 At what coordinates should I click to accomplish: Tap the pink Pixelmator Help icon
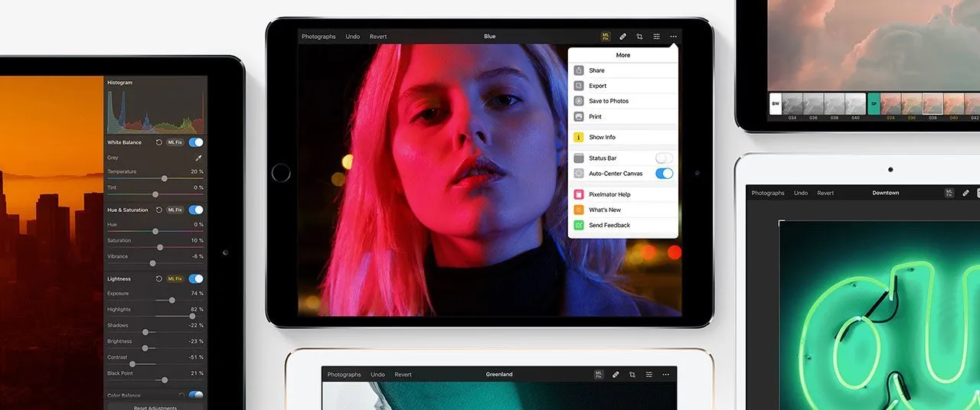(579, 194)
